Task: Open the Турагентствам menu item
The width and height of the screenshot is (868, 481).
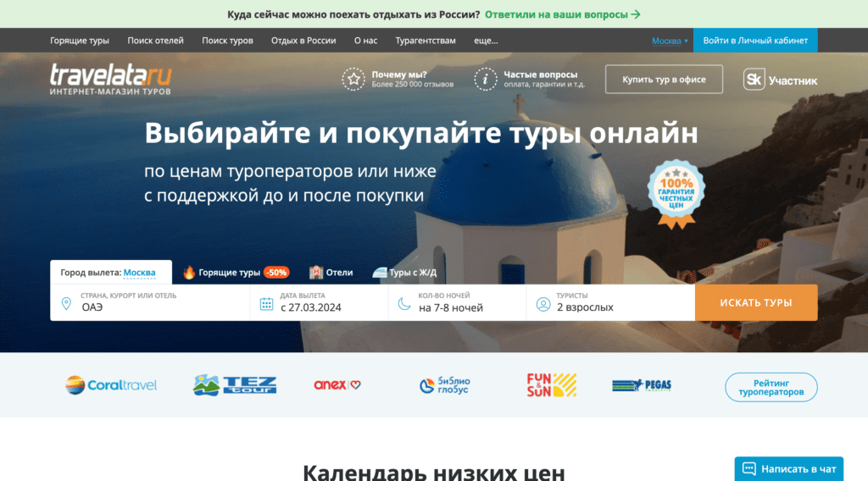Action: (x=426, y=41)
